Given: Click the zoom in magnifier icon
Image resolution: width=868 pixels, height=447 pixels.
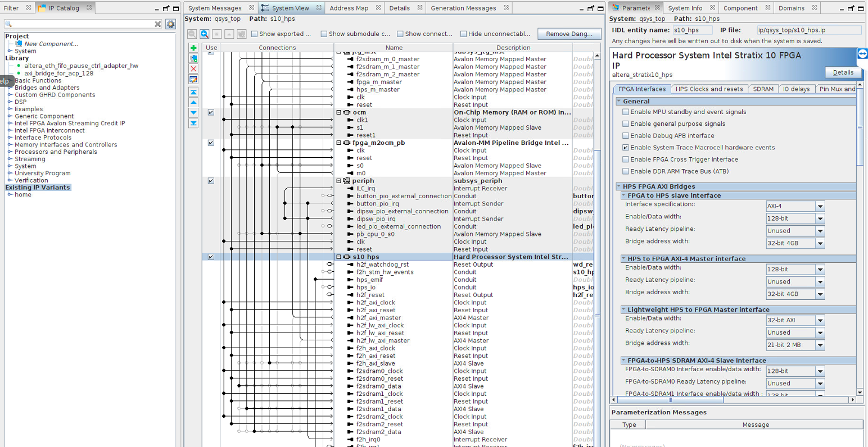Looking at the screenshot, I should 205,34.
